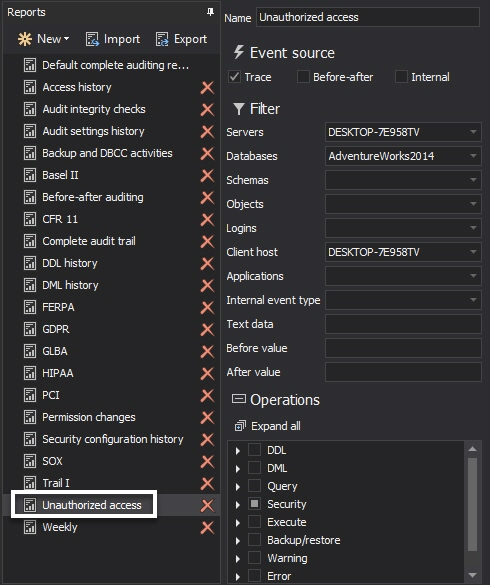The width and height of the screenshot is (490, 585).
Task: Toggle the Trace event source checkbox
Action: click(234, 77)
